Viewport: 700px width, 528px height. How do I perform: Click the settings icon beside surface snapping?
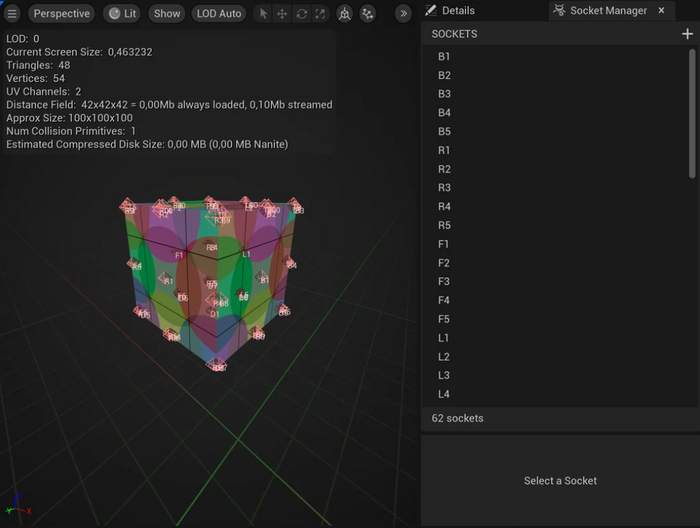[368, 14]
